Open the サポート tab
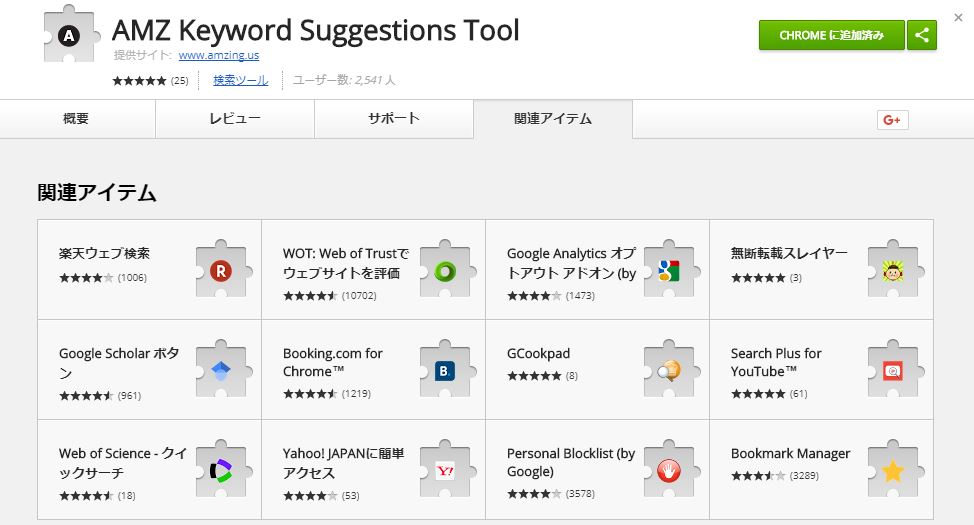Viewport: 974px width, 525px height. (394, 119)
